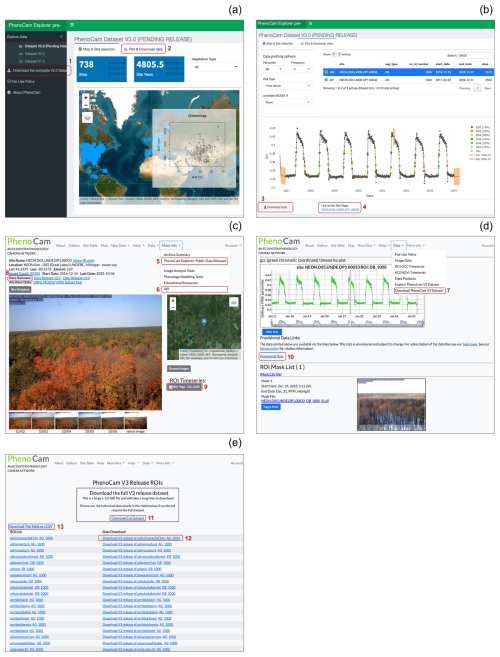The height and width of the screenshot is (657, 500).
Task: Open the first ROI download link in the panel (e) table
Action: 141,538
